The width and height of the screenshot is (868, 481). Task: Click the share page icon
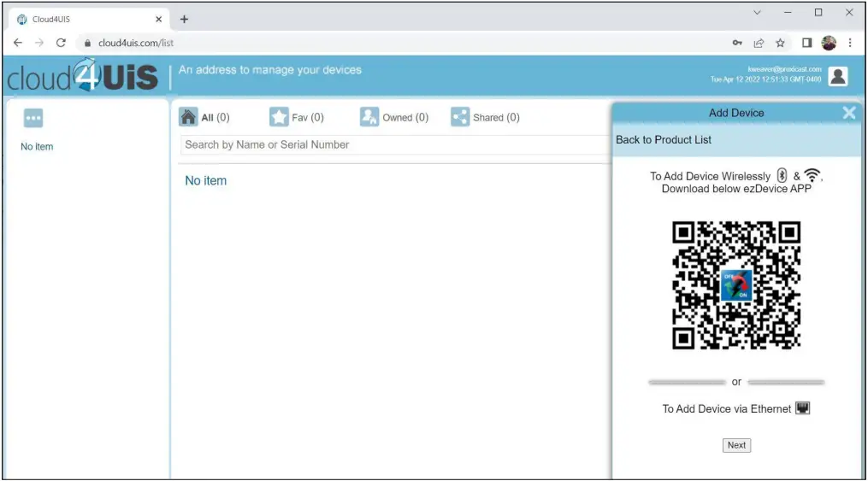coord(759,43)
